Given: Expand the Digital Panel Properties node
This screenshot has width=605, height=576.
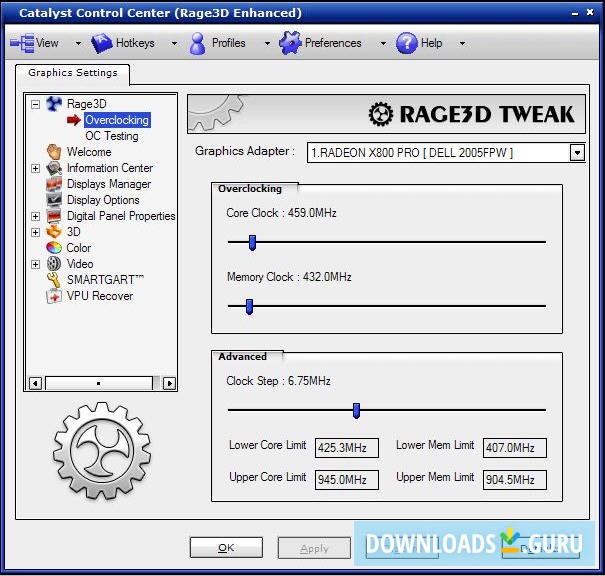Looking at the screenshot, I should coord(35,216).
